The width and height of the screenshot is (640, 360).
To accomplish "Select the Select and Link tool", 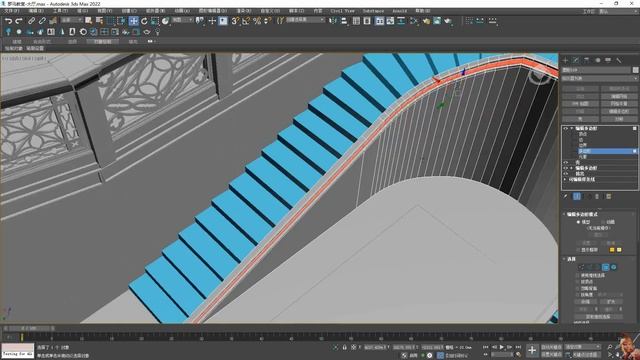I will click(x=31, y=21).
